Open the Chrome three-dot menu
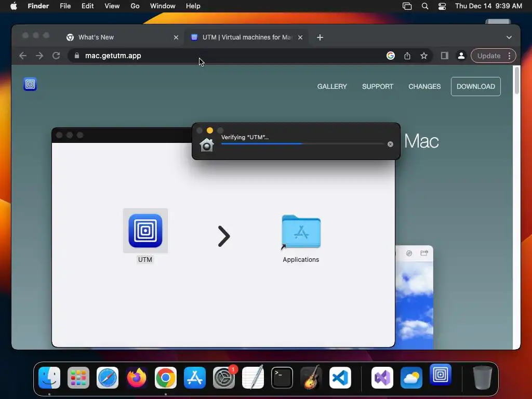 [x=509, y=56]
